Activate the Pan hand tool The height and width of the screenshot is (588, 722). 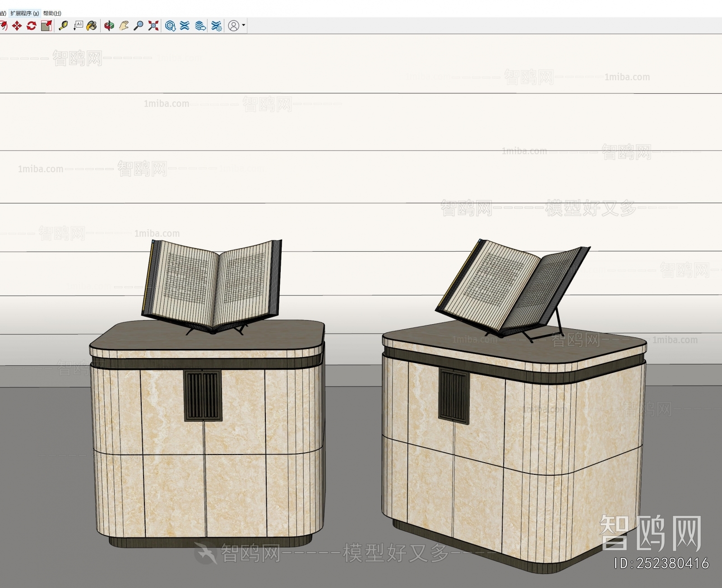point(124,26)
